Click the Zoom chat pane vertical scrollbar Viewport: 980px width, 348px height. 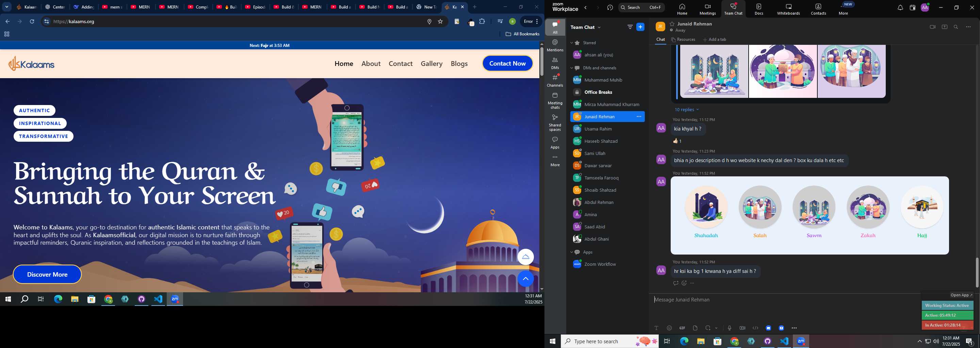point(977,273)
